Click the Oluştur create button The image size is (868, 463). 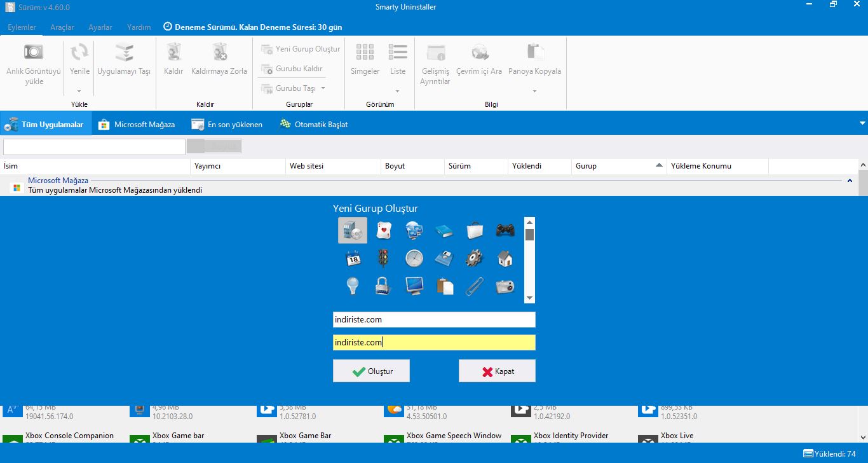point(371,371)
